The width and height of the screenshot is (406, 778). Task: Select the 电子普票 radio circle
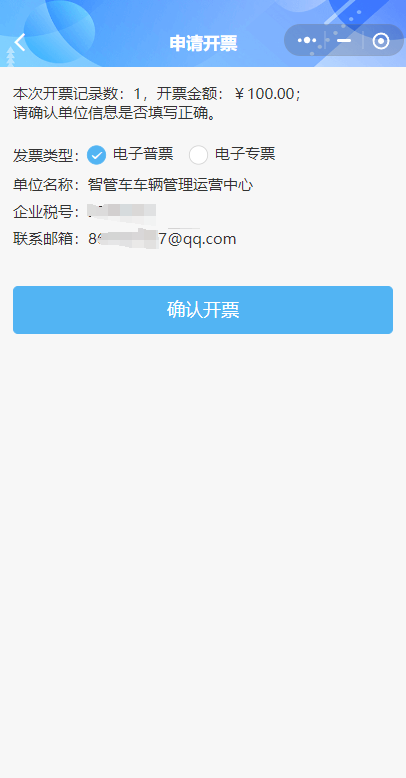click(96, 155)
